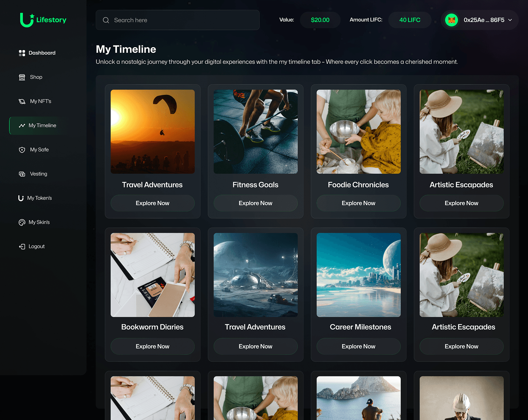Click the Vesting icon in sidebar

22,174
